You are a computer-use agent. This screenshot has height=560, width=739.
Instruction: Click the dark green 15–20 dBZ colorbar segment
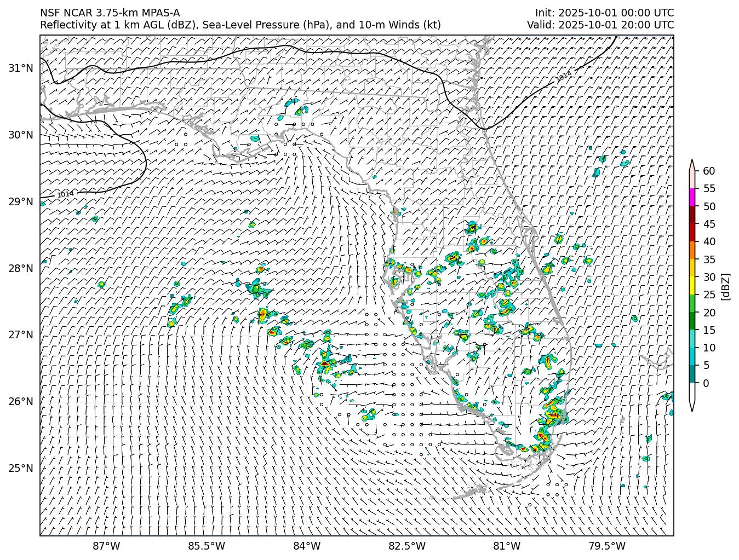click(692, 321)
